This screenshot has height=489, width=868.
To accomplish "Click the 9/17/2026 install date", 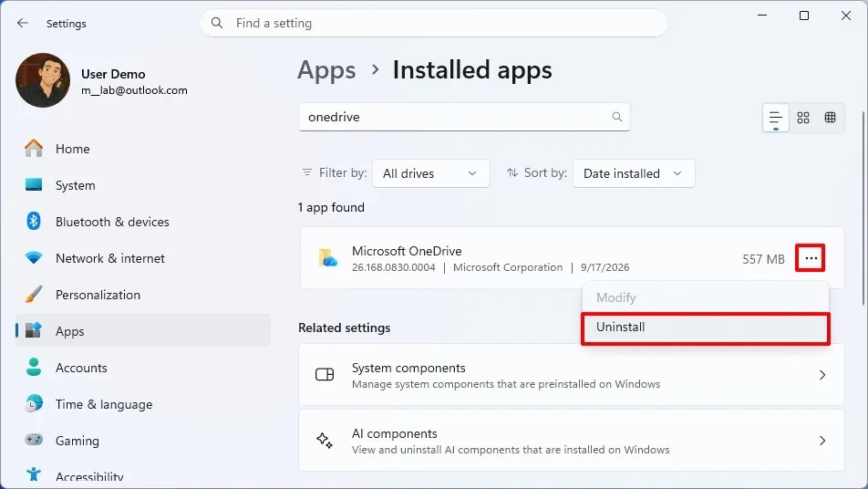I will coord(605,267).
